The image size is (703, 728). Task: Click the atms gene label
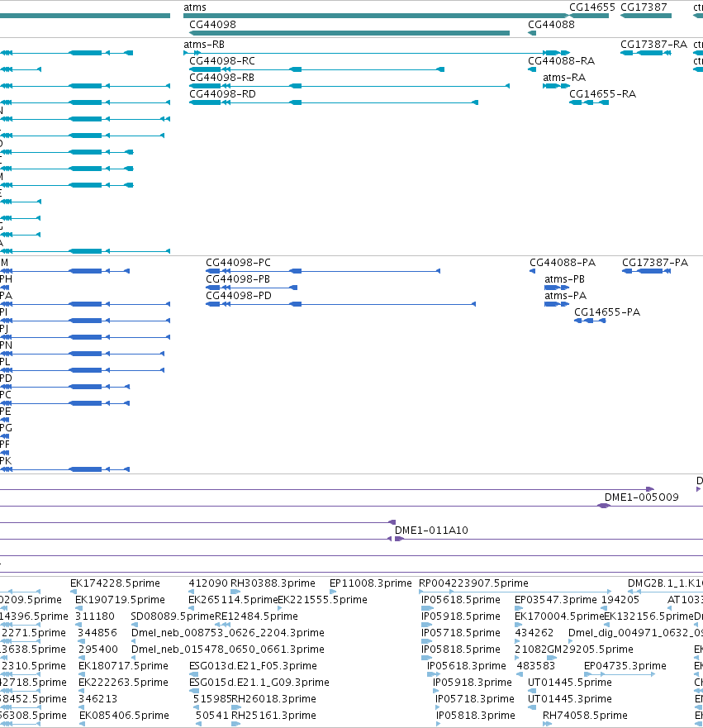(195, 7)
